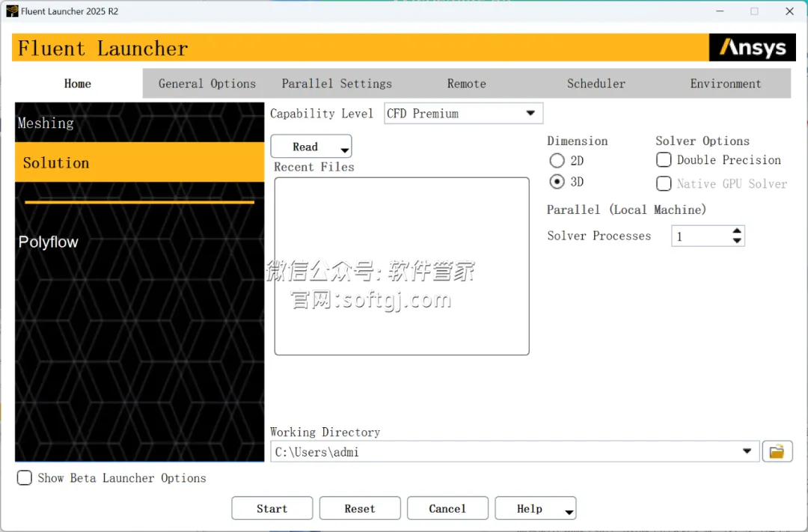This screenshot has width=808, height=532.
Task: Open the General Options tab
Action: [206, 84]
